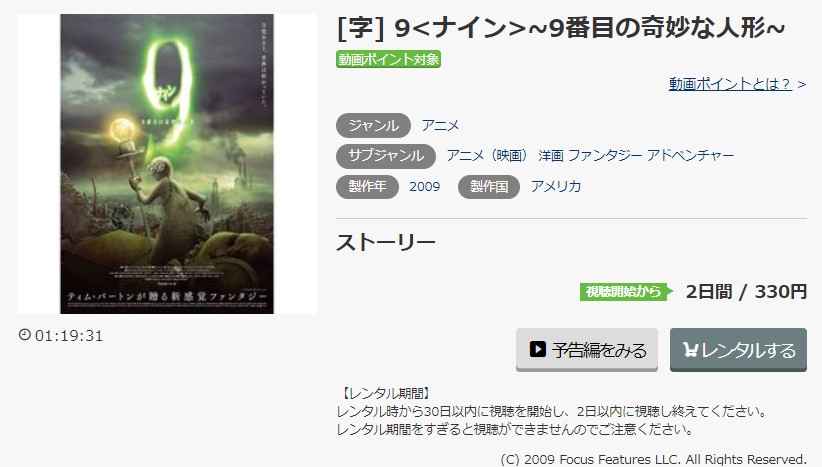Open the 洋画 subgenre link
822x467 pixels.
pyautogui.click(x=550, y=156)
